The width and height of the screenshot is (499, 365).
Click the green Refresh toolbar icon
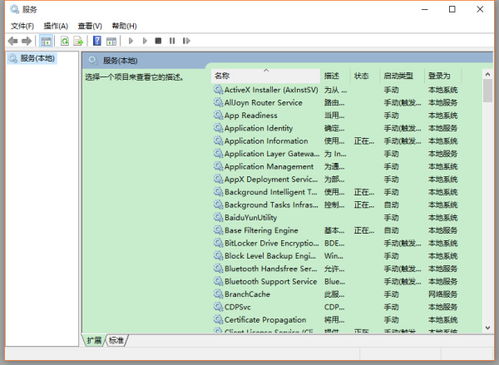[64, 41]
